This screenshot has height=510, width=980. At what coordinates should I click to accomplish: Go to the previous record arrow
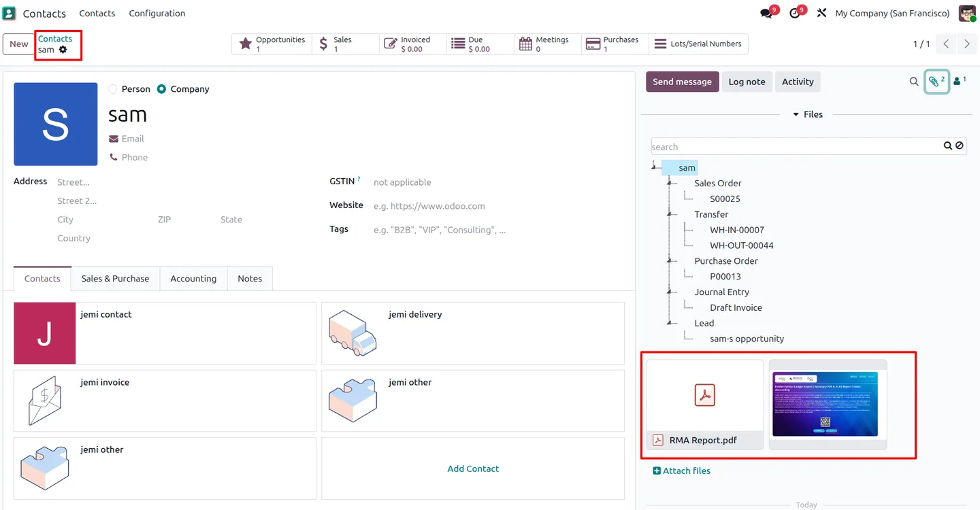(946, 44)
